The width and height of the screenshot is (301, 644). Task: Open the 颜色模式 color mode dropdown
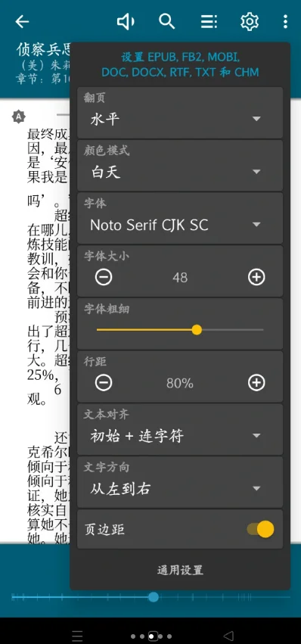click(180, 166)
